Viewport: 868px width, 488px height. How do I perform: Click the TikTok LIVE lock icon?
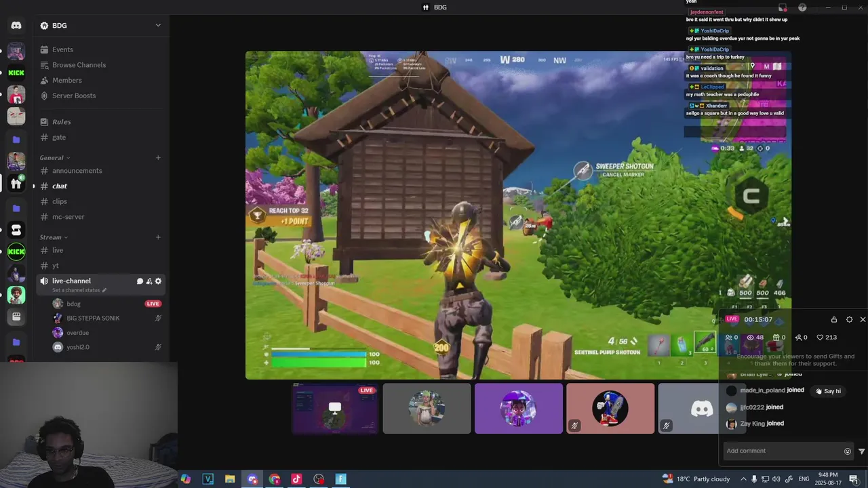834,319
